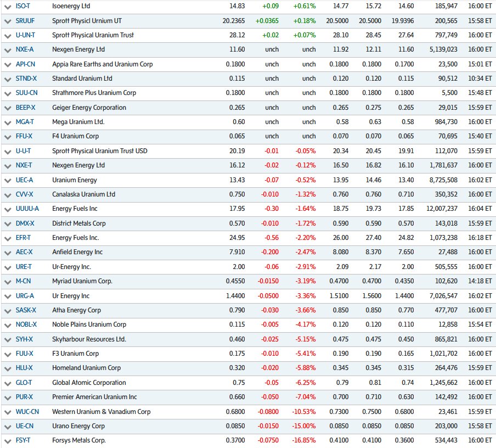Expand the URE-T row chevron

pyautogui.click(x=8, y=267)
